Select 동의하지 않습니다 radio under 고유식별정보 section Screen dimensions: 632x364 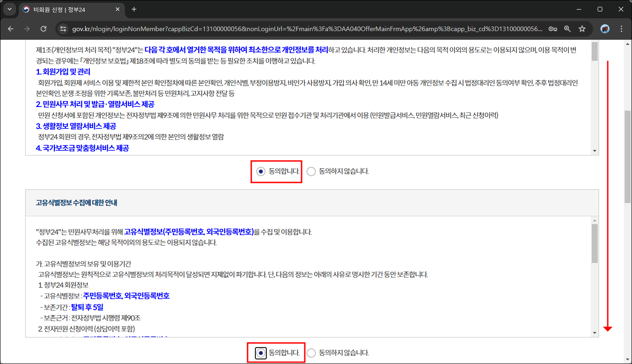coord(311,353)
